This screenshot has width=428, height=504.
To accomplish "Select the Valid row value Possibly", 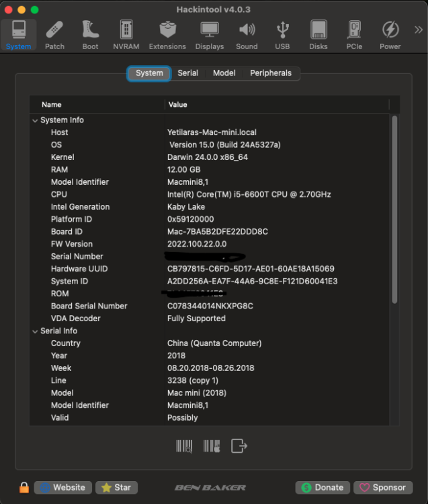I will 183,418.
